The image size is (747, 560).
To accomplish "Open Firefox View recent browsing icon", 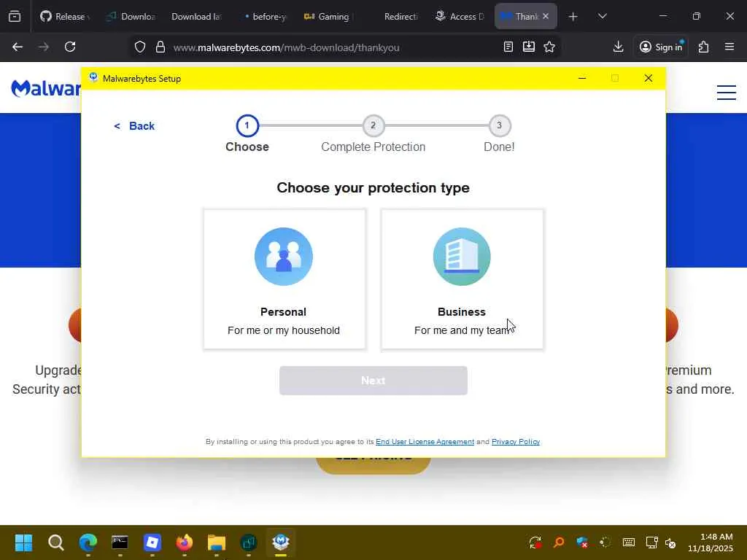I will (15, 17).
